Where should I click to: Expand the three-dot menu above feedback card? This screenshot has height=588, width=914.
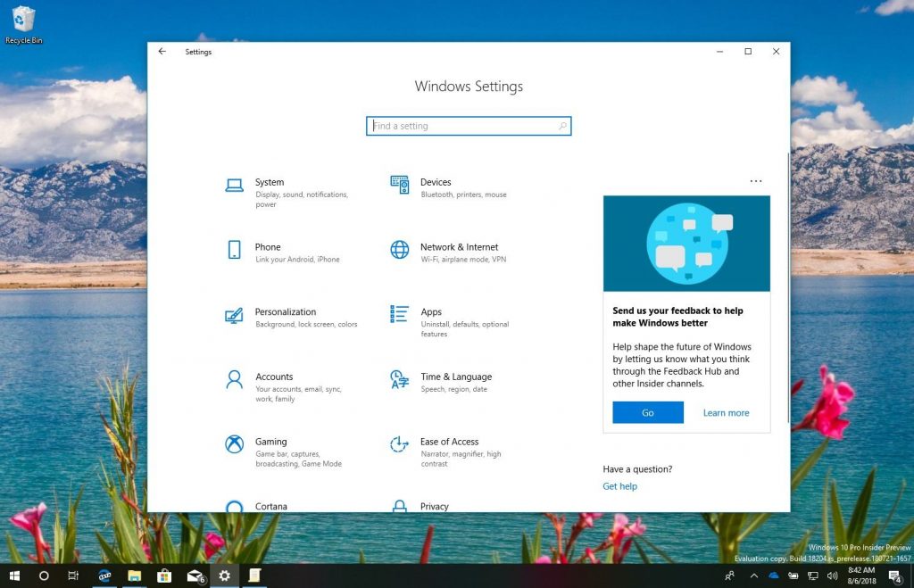756,181
